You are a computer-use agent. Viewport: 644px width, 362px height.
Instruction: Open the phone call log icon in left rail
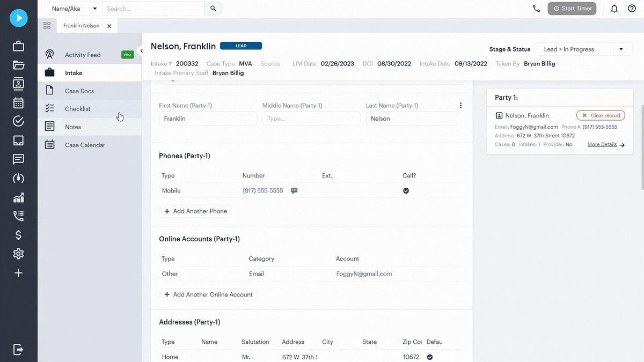click(18, 216)
